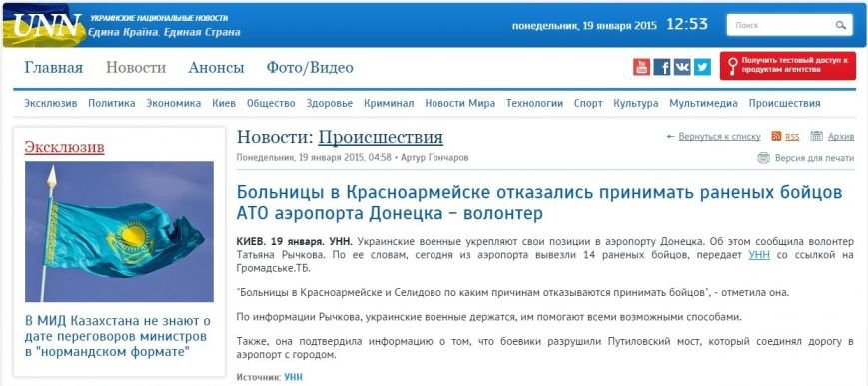Open Версия для печати link

814,158
